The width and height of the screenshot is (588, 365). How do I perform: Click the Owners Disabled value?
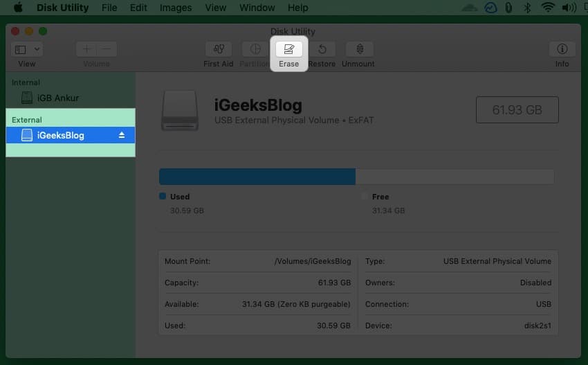click(x=535, y=283)
